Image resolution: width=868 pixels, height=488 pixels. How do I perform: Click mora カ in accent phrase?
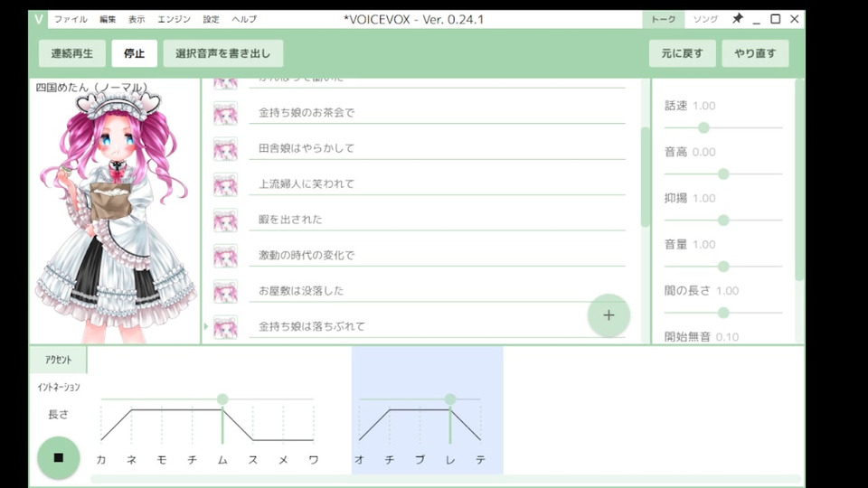click(100, 460)
